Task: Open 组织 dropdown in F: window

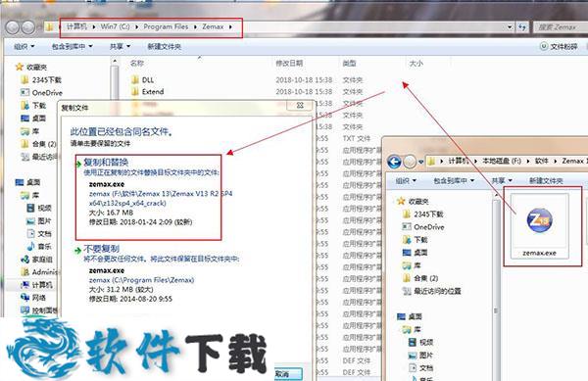Action: [x=406, y=181]
